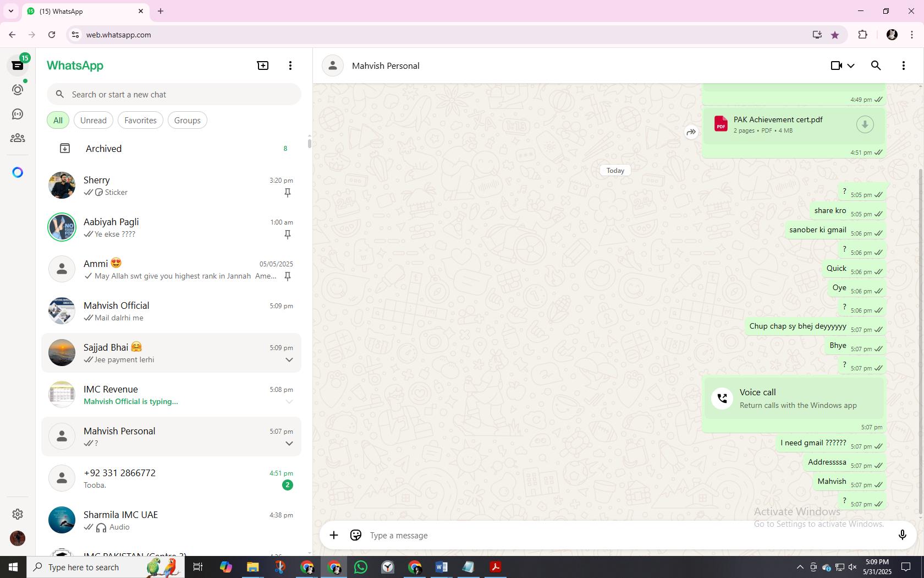Select the All chats filter
This screenshot has width=924, height=578.
58,120
